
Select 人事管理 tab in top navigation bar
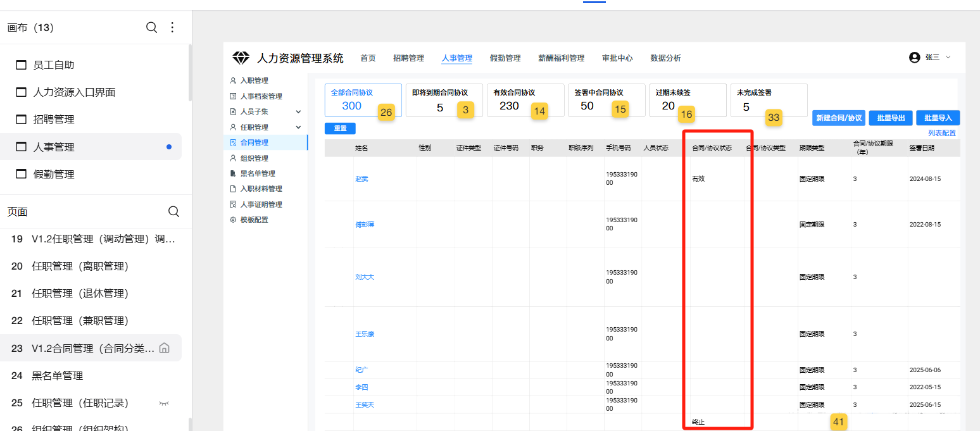(x=457, y=58)
